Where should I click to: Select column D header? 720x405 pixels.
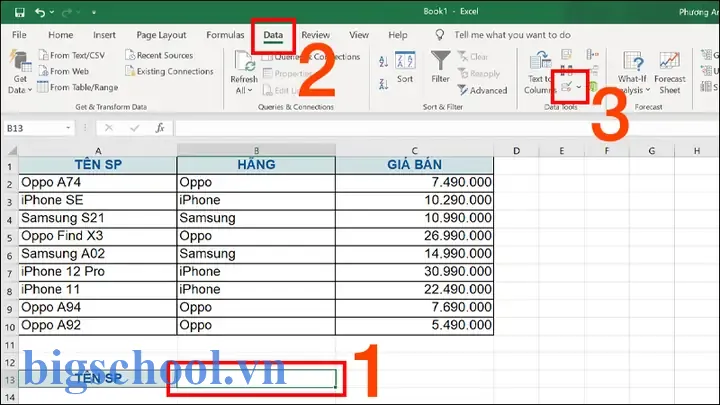pyautogui.click(x=517, y=150)
